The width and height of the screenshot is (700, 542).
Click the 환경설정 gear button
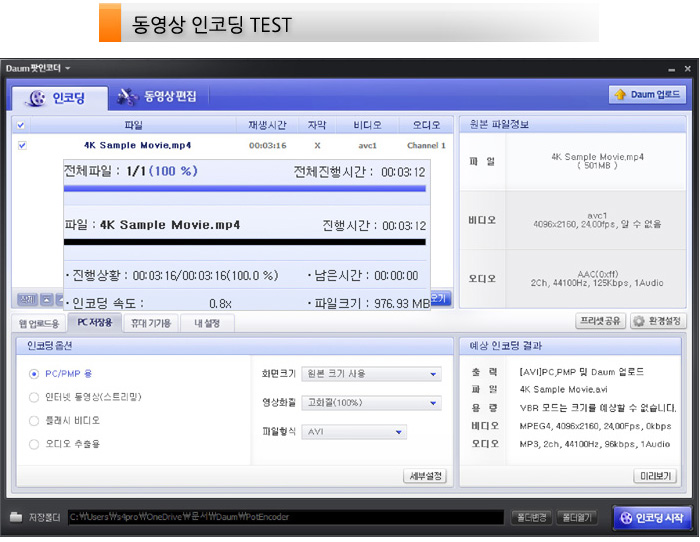click(x=657, y=321)
